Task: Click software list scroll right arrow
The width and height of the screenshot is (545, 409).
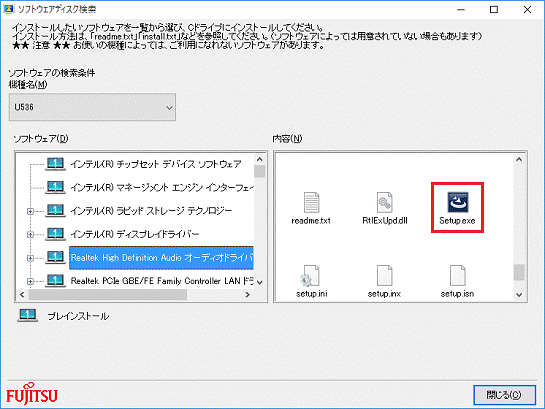Action: (x=247, y=295)
